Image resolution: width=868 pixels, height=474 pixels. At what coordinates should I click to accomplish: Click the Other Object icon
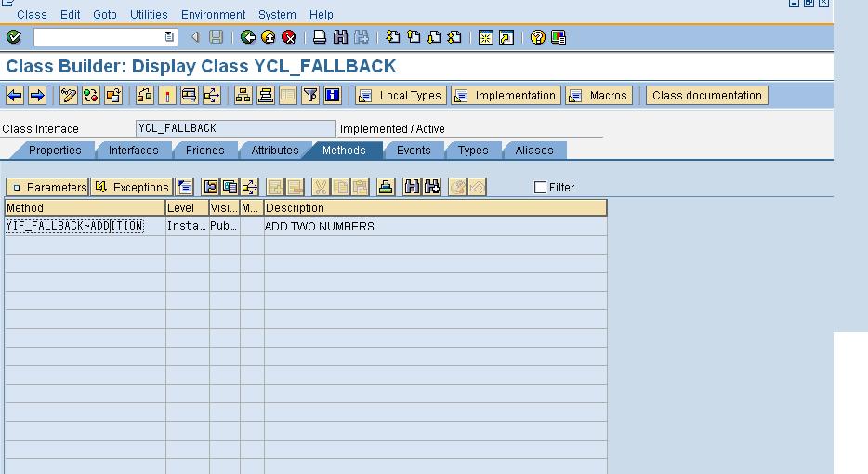click(x=113, y=95)
